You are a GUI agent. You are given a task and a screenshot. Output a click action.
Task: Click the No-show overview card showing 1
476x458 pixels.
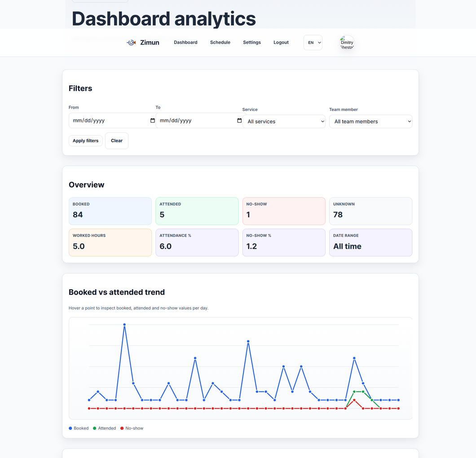283,211
